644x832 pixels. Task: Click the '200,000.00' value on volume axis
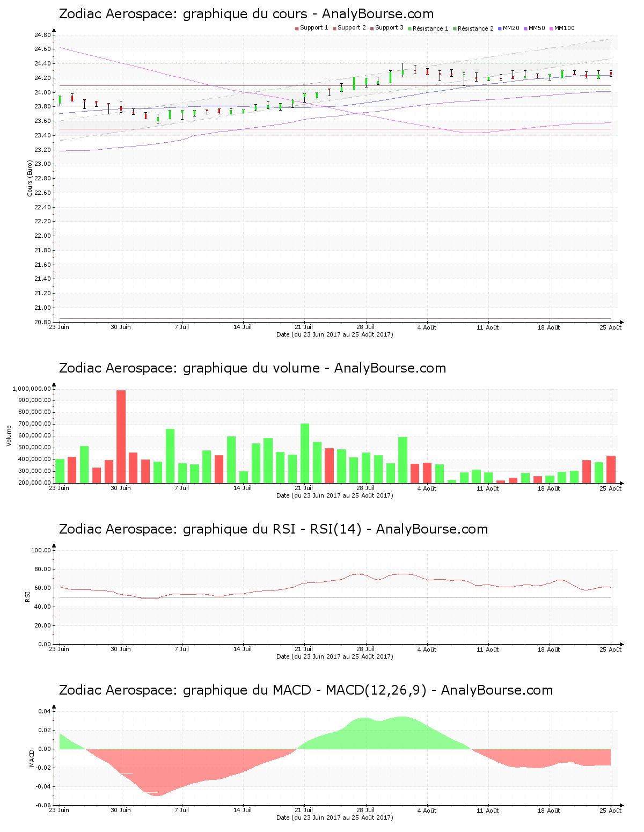(34, 483)
